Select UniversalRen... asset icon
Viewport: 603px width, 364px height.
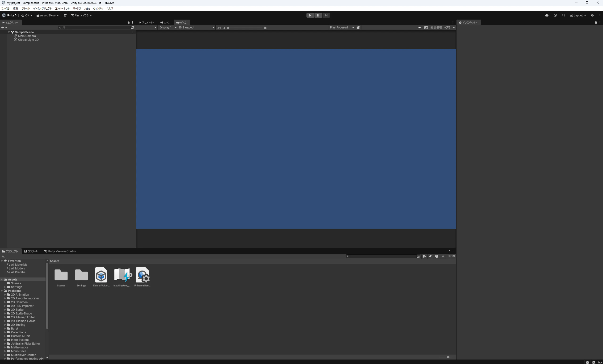click(142, 275)
